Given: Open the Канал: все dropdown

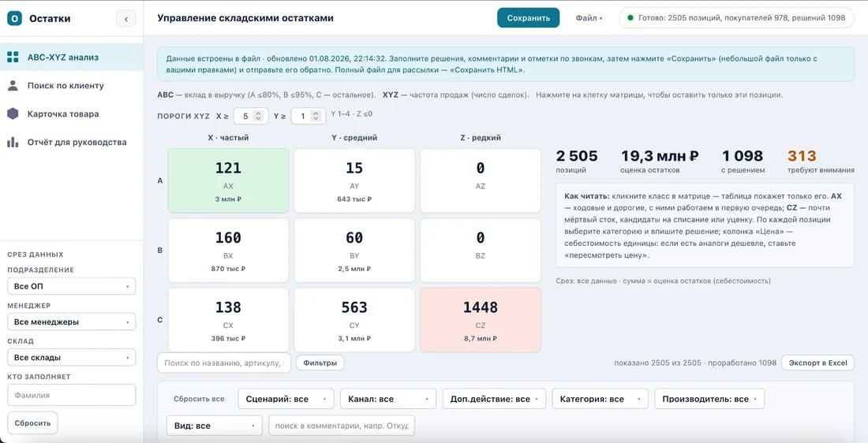Looking at the screenshot, I should pyautogui.click(x=387, y=399).
